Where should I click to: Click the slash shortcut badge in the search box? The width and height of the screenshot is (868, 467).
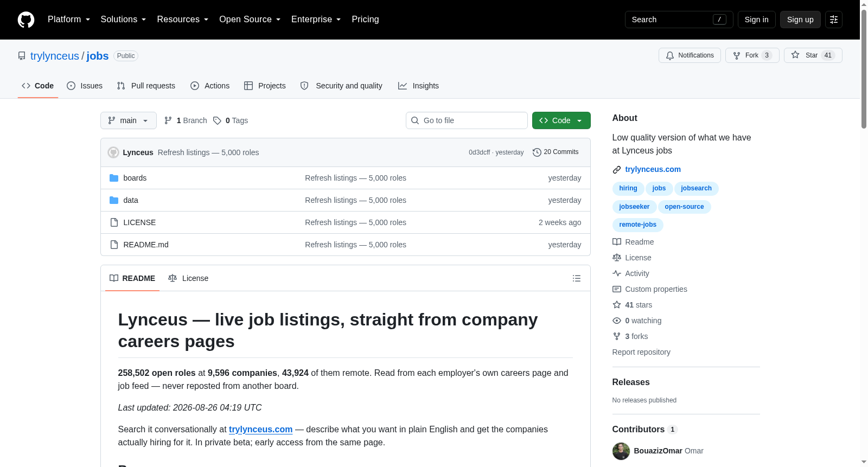coord(719,20)
